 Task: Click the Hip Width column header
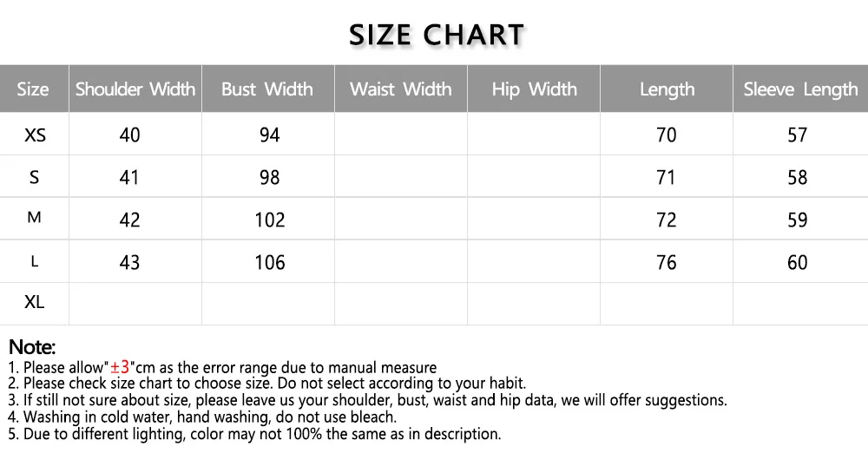[x=534, y=89]
